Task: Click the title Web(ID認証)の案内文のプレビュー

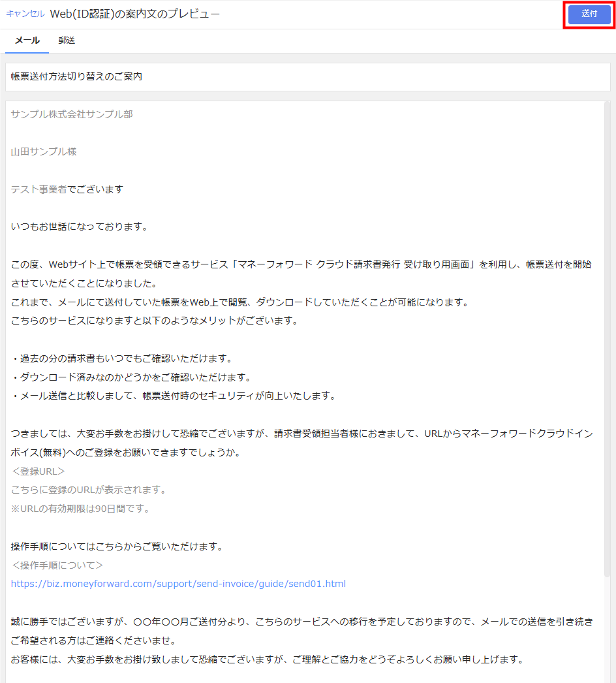Action: point(135,14)
